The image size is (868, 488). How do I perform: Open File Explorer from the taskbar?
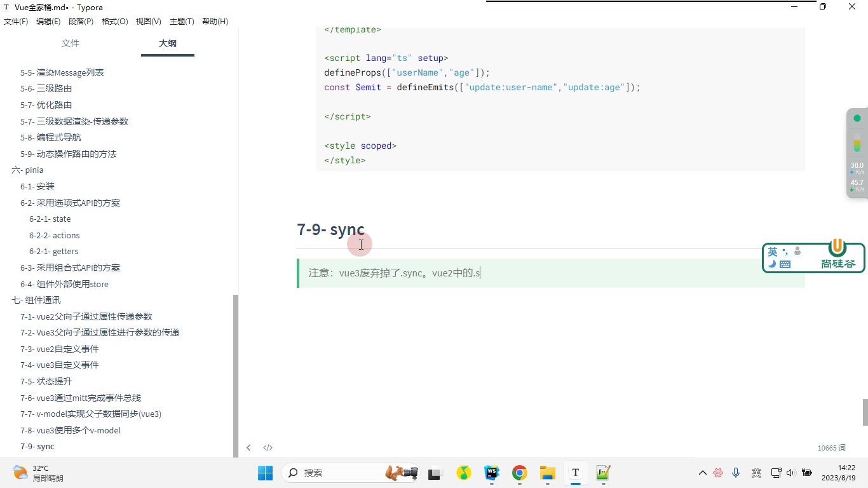click(548, 473)
